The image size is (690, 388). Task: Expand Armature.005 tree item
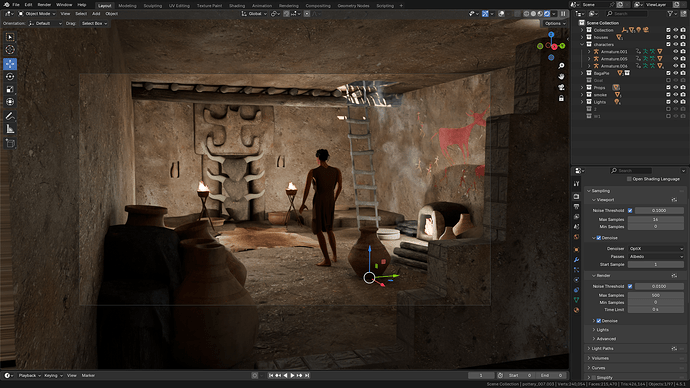coord(589,59)
